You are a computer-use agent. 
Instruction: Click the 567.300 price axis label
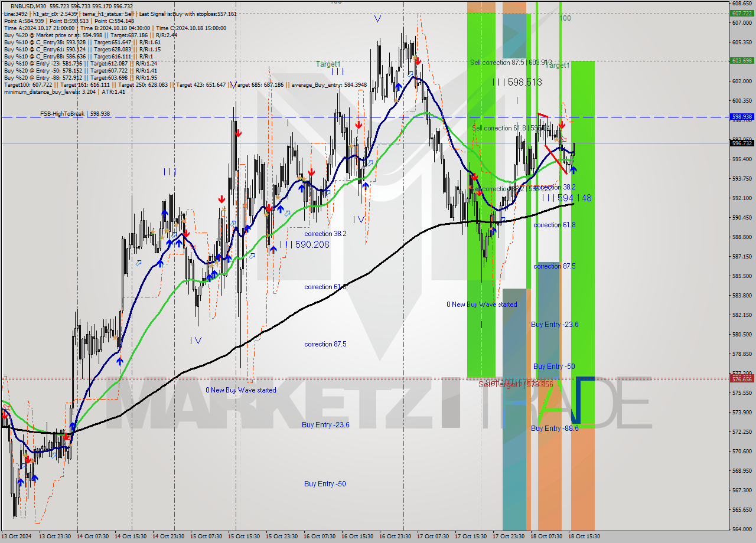pos(741,490)
